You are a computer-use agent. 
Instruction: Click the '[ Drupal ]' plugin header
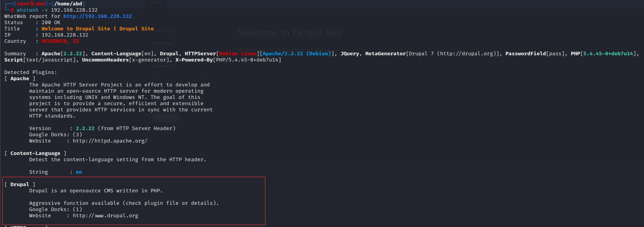coord(19,185)
